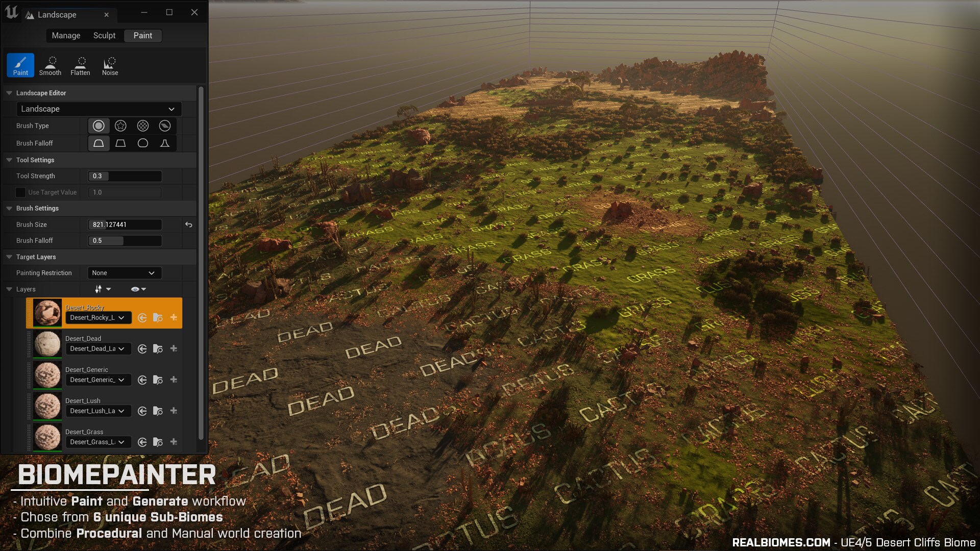Enable Use Target Value
Screen dimensions: 980x551
20,192
